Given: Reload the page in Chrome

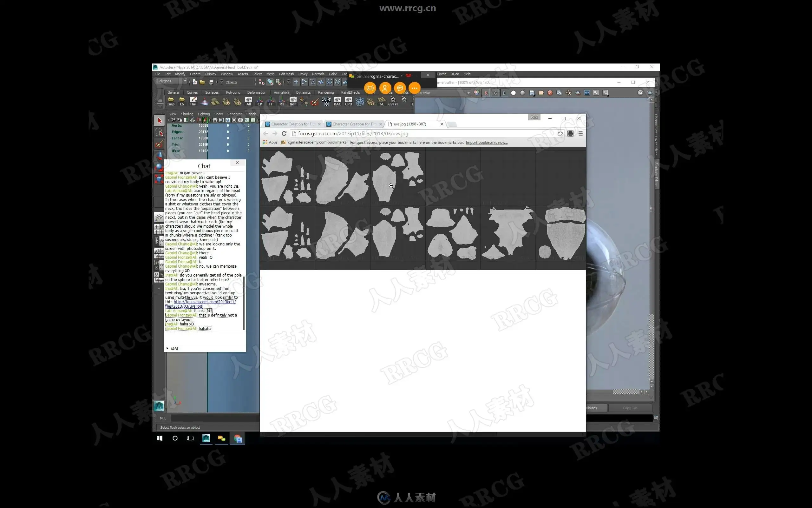Looking at the screenshot, I should tap(284, 133).
